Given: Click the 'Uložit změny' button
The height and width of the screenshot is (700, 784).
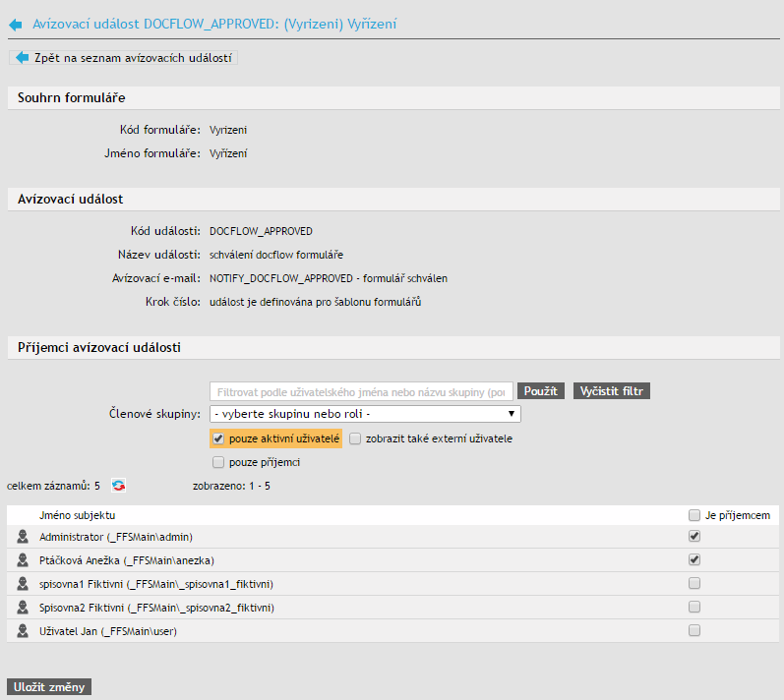Looking at the screenshot, I should pyautogui.click(x=49, y=687).
